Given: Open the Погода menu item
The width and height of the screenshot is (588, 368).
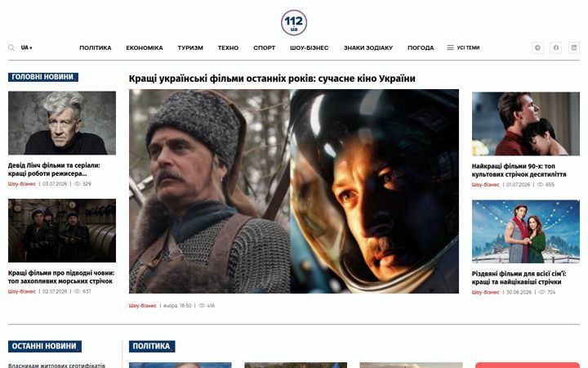Looking at the screenshot, I should tap(421, 47).
